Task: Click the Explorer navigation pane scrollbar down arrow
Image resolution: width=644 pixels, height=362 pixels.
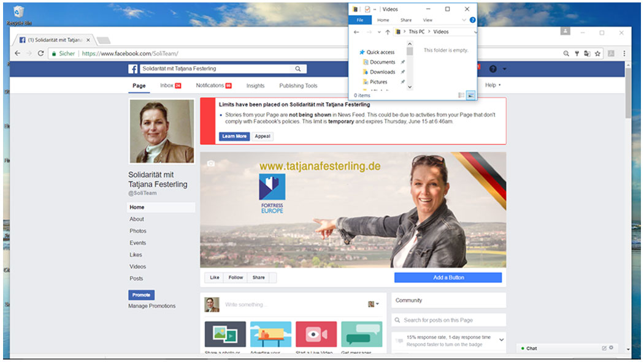Action: click(410, 87)
